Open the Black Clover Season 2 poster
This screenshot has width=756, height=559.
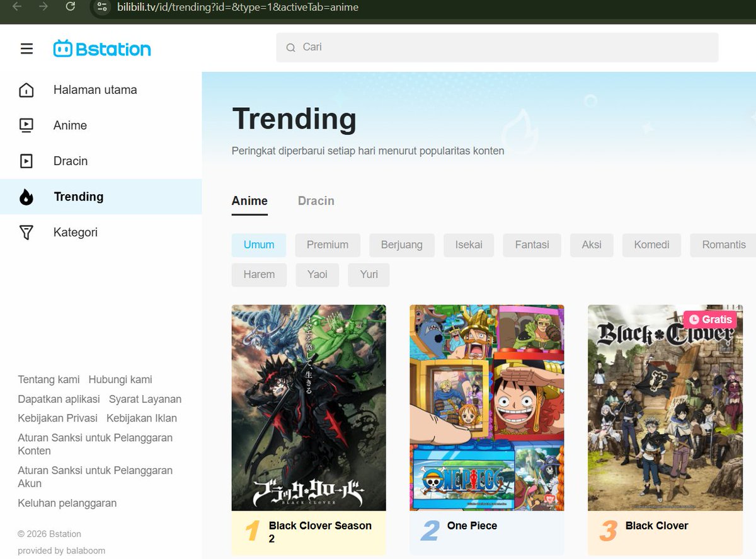pos(309,408)
